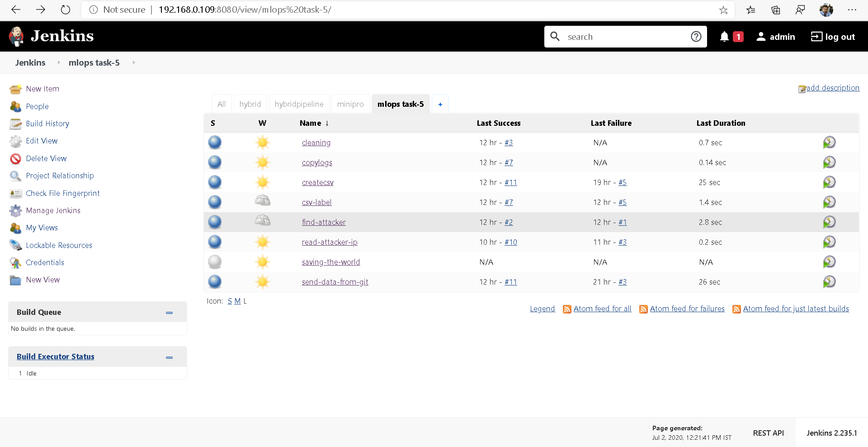The image size is (868, 447).
Task: Schedule a build for createcsv job
Action: click(x=829, y=182)
